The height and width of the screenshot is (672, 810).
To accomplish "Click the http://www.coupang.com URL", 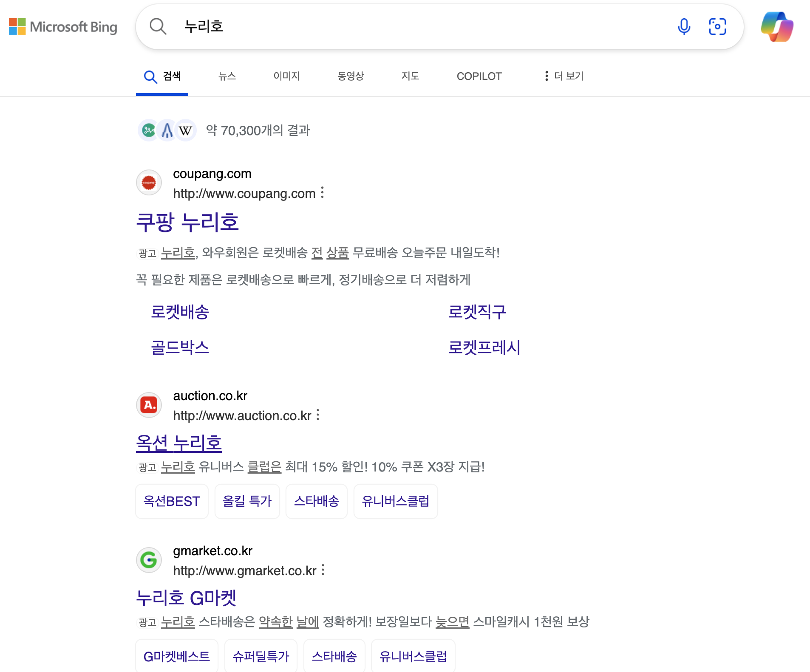I will click(244, 193).
